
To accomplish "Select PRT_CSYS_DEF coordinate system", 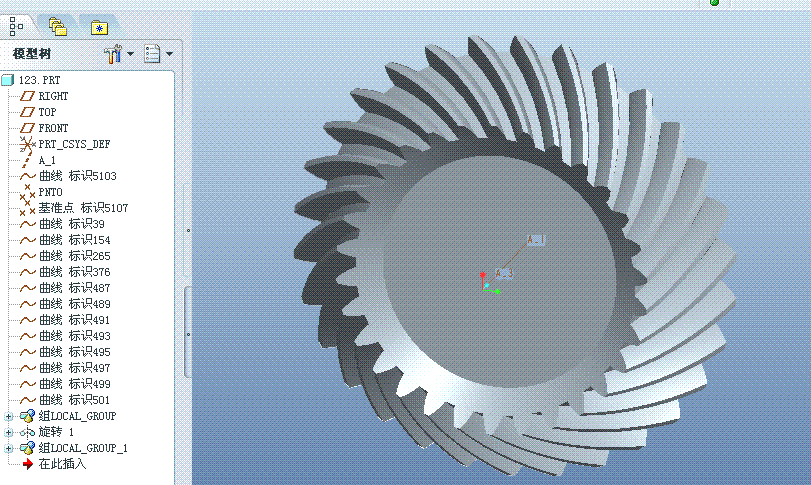I will pos(74,144).
